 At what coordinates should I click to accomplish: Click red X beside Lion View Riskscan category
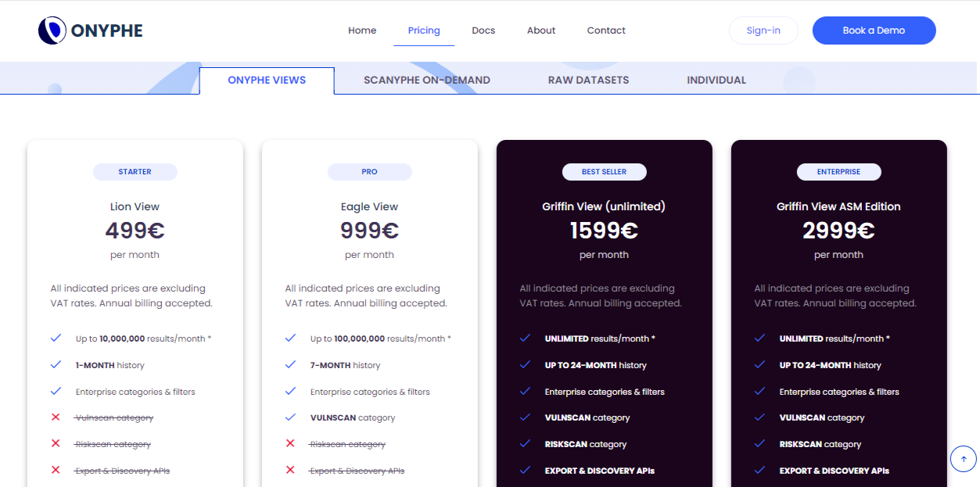(x=56, y=444)
